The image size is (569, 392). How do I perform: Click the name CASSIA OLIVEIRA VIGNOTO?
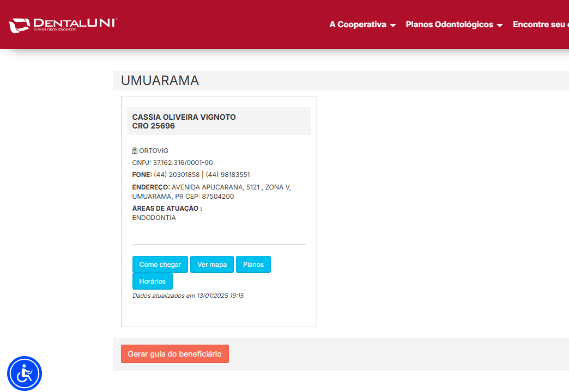click(184, 117)
